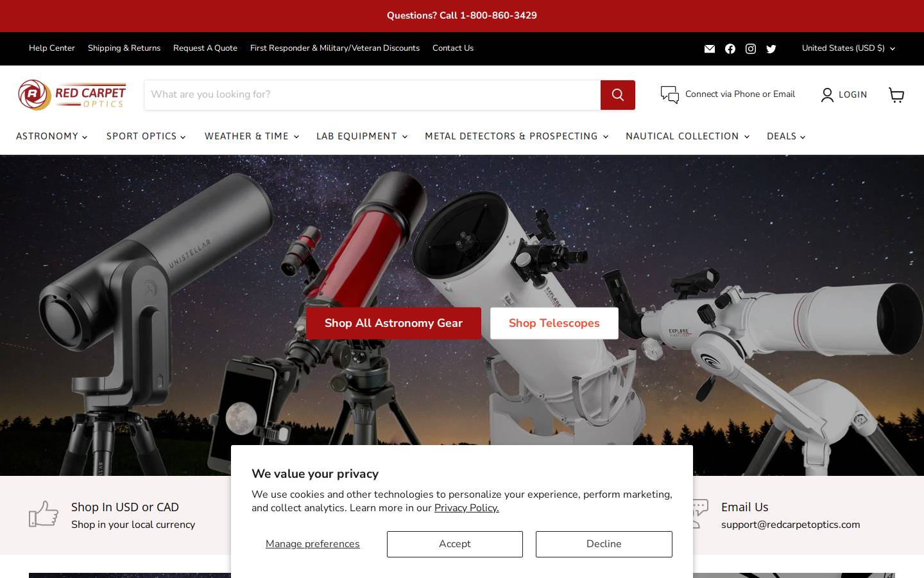Click the magnifier search button
This screenshot has width=924, height=578.
pyautogui.click(x=618, y=95)
